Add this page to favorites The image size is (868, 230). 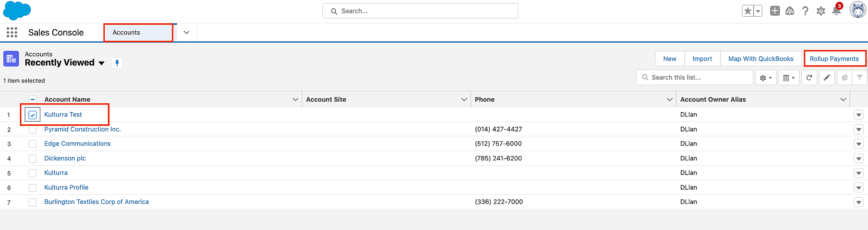coord(748,11)
